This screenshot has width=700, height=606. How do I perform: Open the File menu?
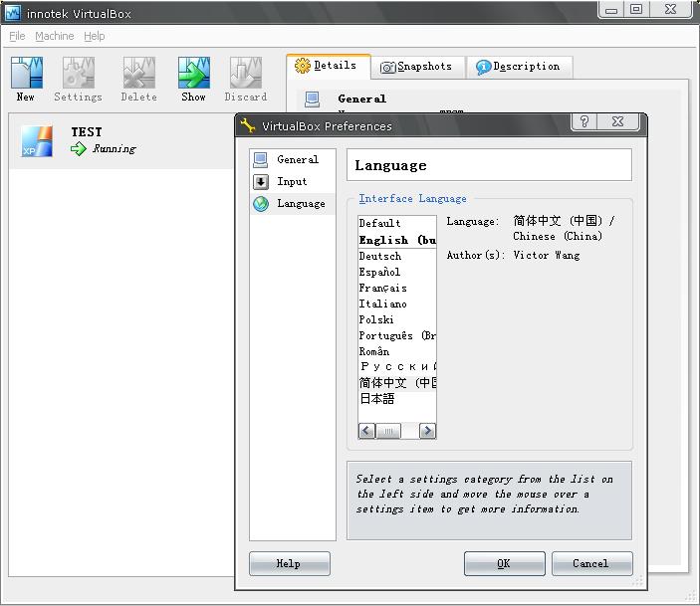(x=17, y=36)
